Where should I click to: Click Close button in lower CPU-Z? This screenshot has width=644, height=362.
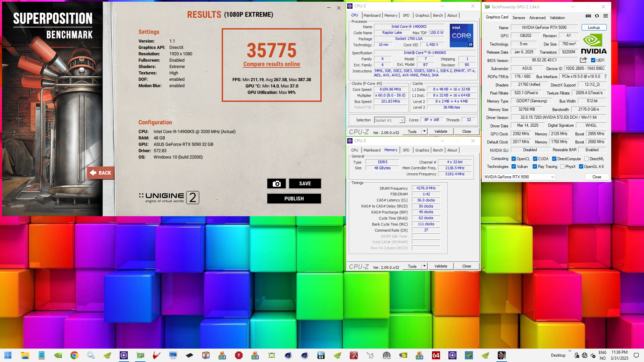point(467,266)
